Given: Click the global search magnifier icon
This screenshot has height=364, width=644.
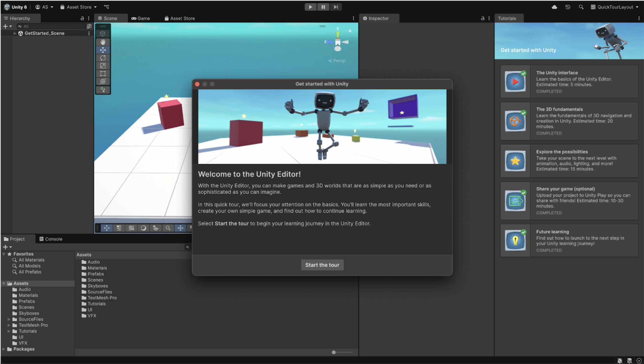Looking at the screenshot, I should tap(581, 7).
